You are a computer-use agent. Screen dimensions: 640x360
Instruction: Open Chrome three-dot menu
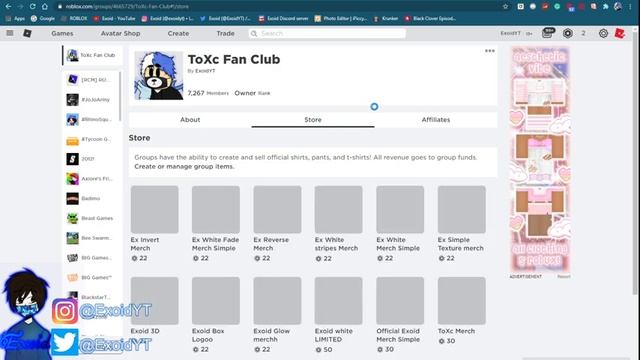[x=631, y=7]
